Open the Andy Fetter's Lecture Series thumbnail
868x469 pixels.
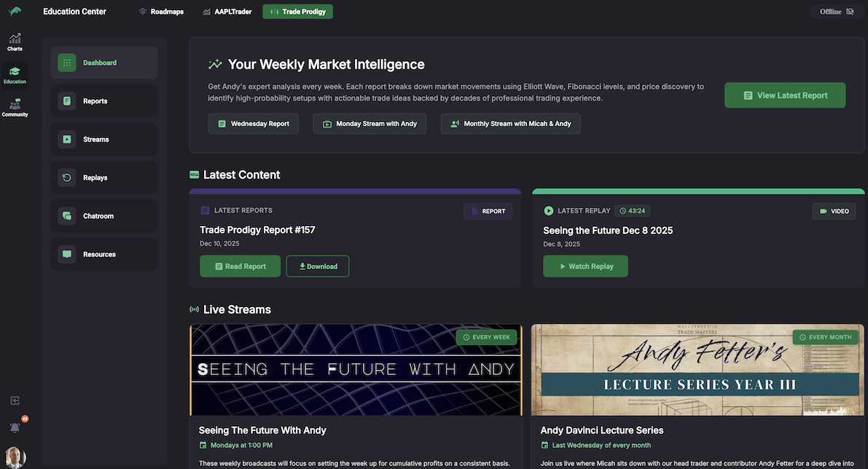(x=698, y=370)
